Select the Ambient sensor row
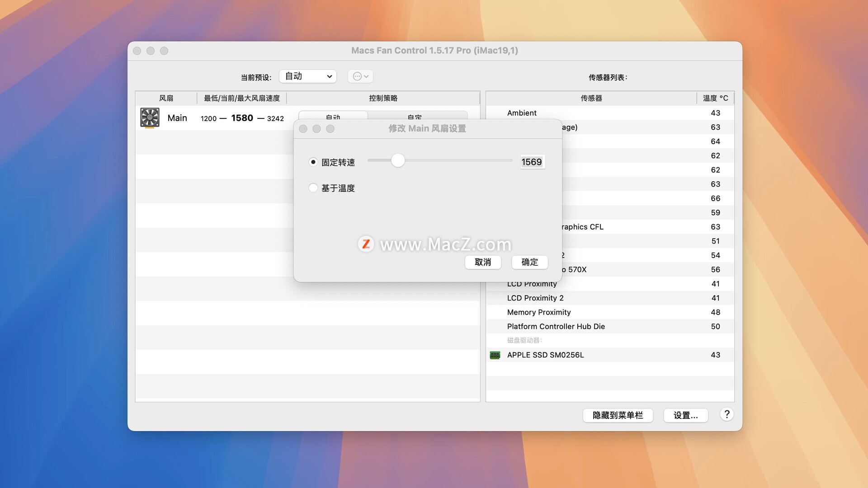The image size is (868, 488). point(610,113)
